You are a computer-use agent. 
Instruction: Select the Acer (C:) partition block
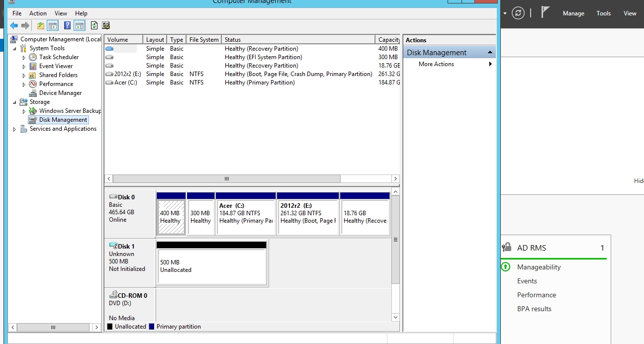coord(246,217)
